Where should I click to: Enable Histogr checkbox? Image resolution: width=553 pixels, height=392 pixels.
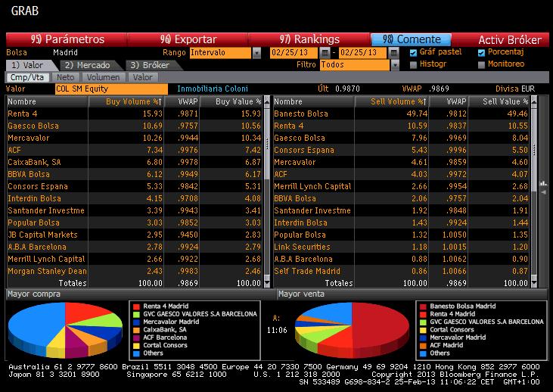(x=413, y=64)
